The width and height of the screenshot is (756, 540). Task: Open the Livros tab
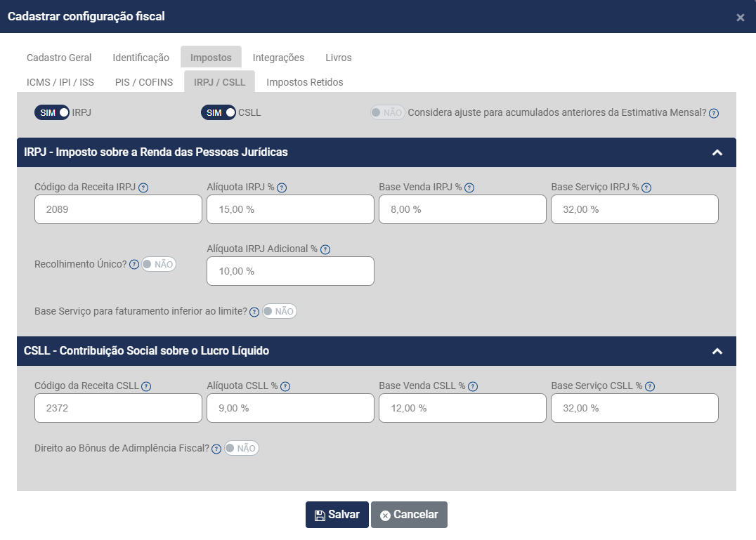pos(339,58)
